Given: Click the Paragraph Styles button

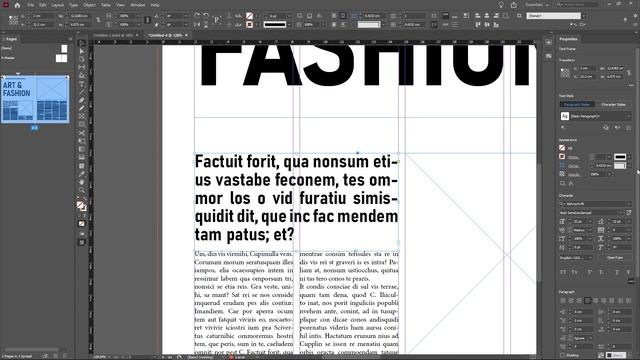Looking at the screenshot, I should pyautogui.click(x=577, y=104).
